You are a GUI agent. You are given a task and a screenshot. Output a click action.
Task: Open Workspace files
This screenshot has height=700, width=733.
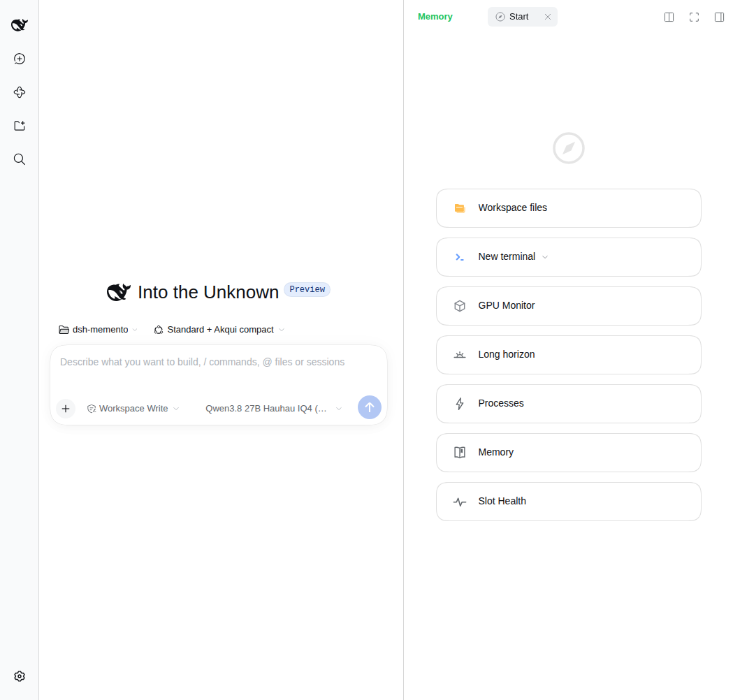(569, 208)
